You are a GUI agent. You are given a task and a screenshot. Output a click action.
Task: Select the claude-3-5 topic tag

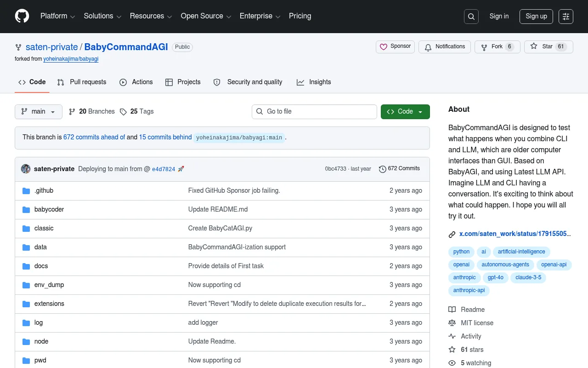tap(528, 277)
